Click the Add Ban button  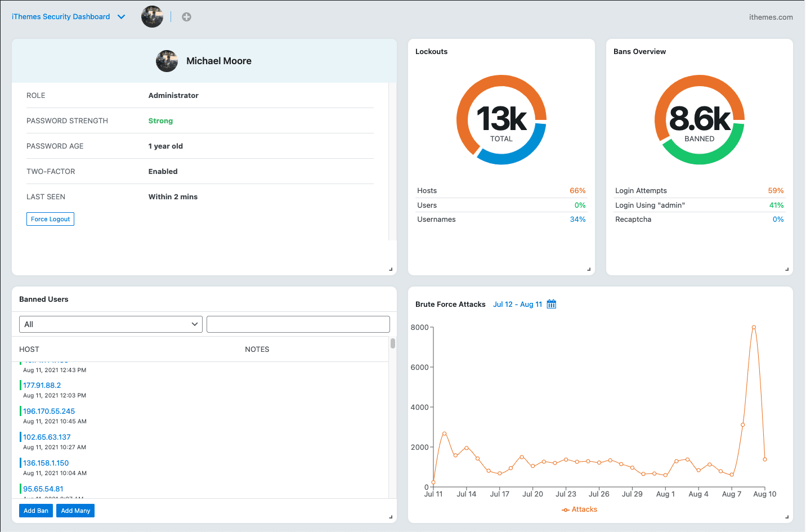coord(35,510)
